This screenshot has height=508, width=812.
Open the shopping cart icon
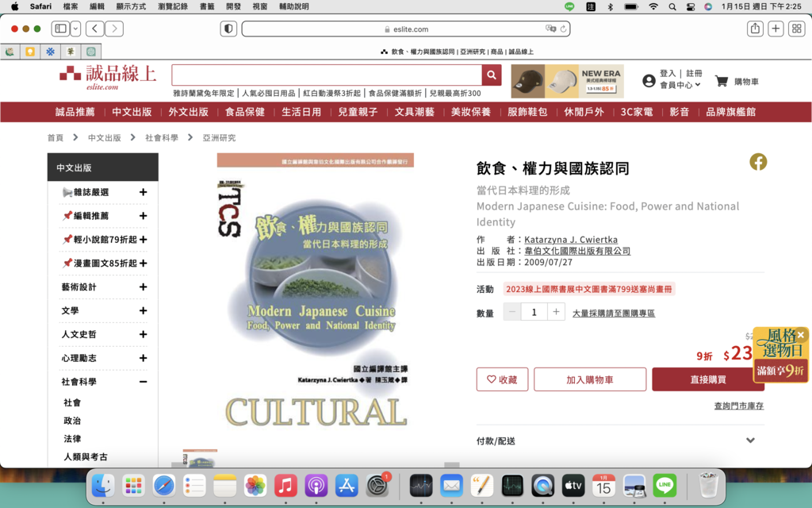(722, 81)
